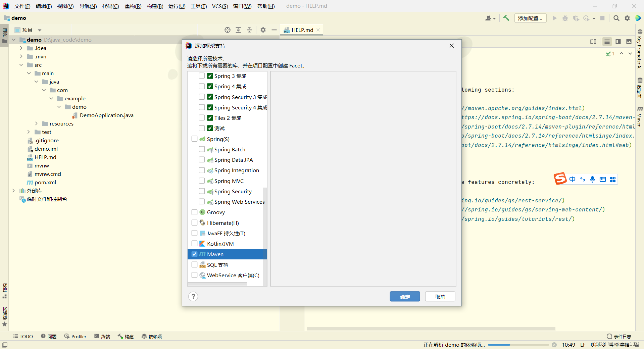The height and width of the screenshot is (349, 644).
Task: Check the Spring MVC checkbox
Action: tap(202, 181)
